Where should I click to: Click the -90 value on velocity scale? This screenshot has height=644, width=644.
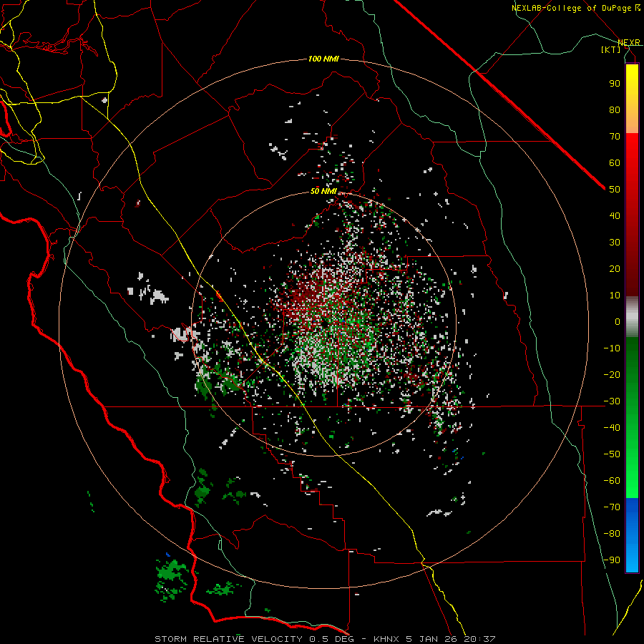click(x=612, y=560)
